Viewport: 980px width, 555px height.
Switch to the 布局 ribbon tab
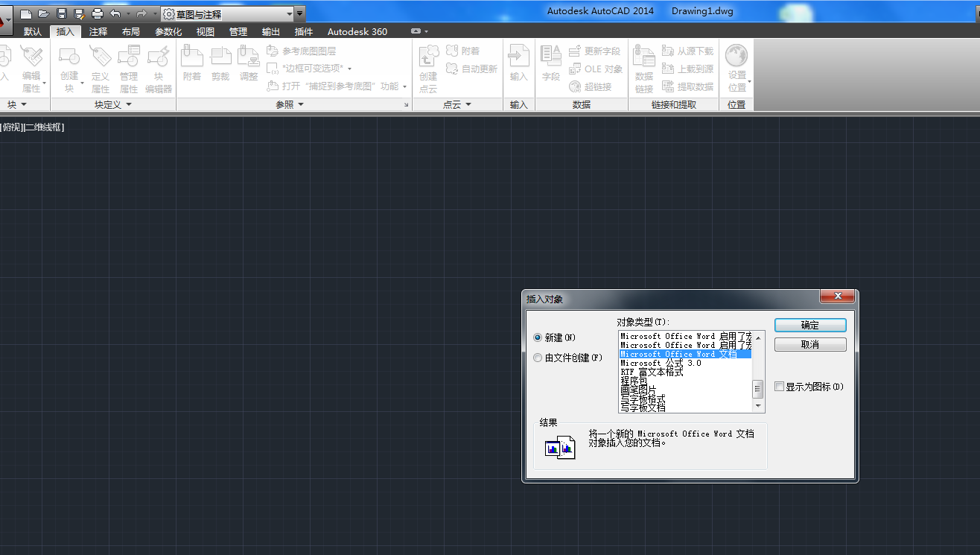point(130,31)
